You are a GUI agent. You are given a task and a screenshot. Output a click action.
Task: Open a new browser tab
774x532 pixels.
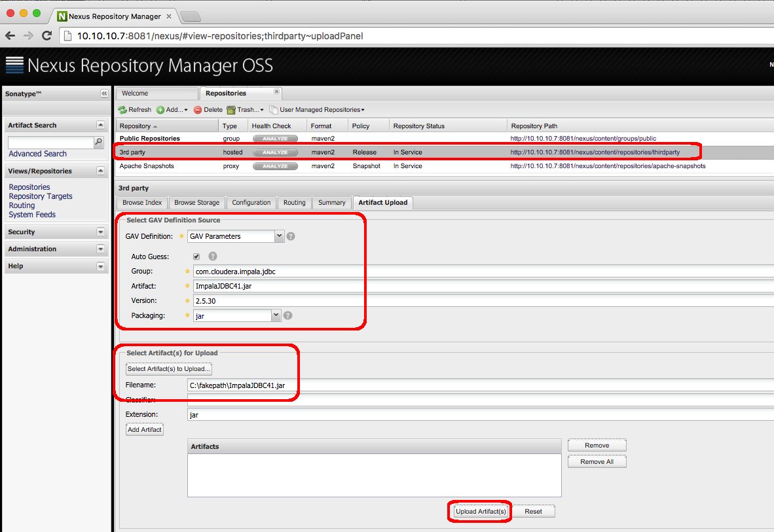pyautogui.click(x=191, y=17)
